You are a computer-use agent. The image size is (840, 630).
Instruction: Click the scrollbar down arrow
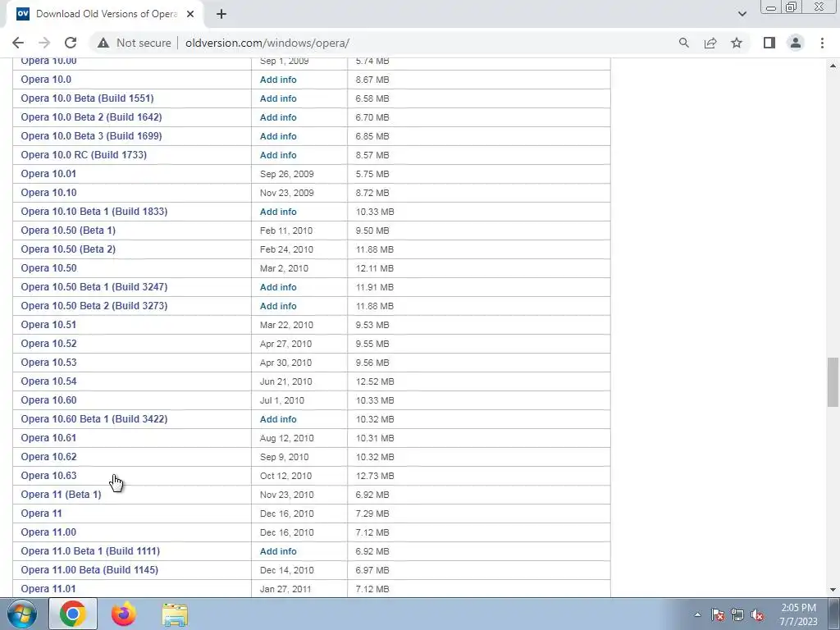click(833, 590)
